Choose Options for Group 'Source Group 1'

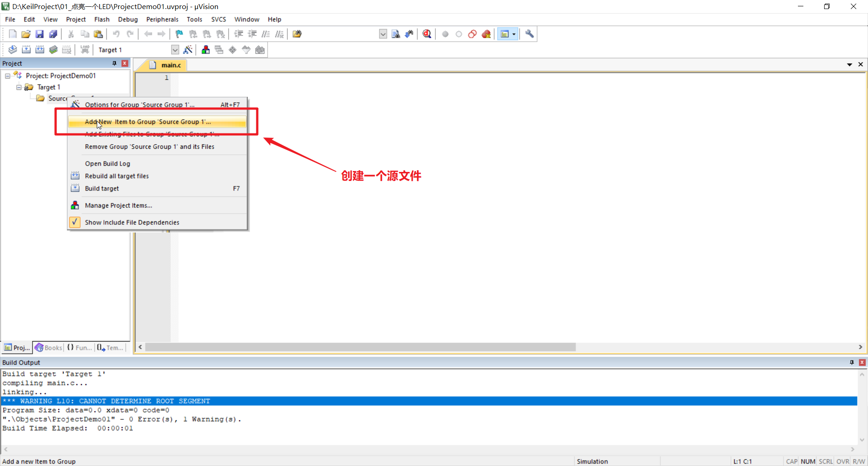click(157, 105)
